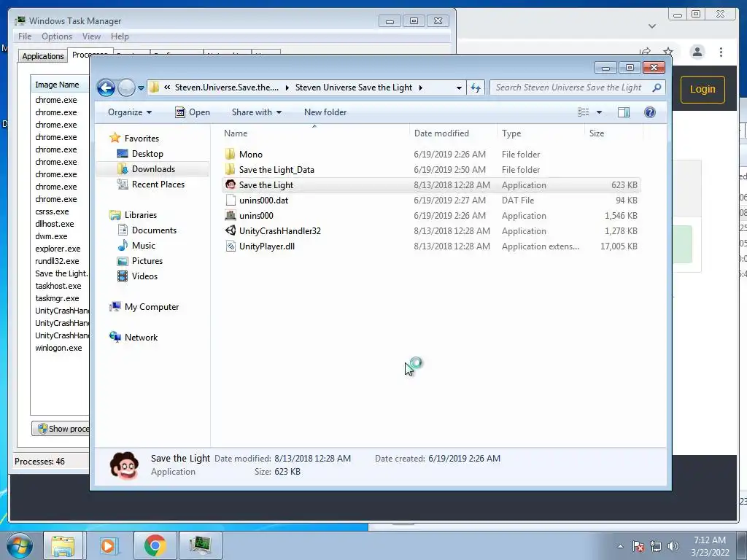The width and height of the screenshot is (747, 560).
Task: Click Steven.Universe.Save.the... breadcrumb segment
Action: tap(227, 87)
